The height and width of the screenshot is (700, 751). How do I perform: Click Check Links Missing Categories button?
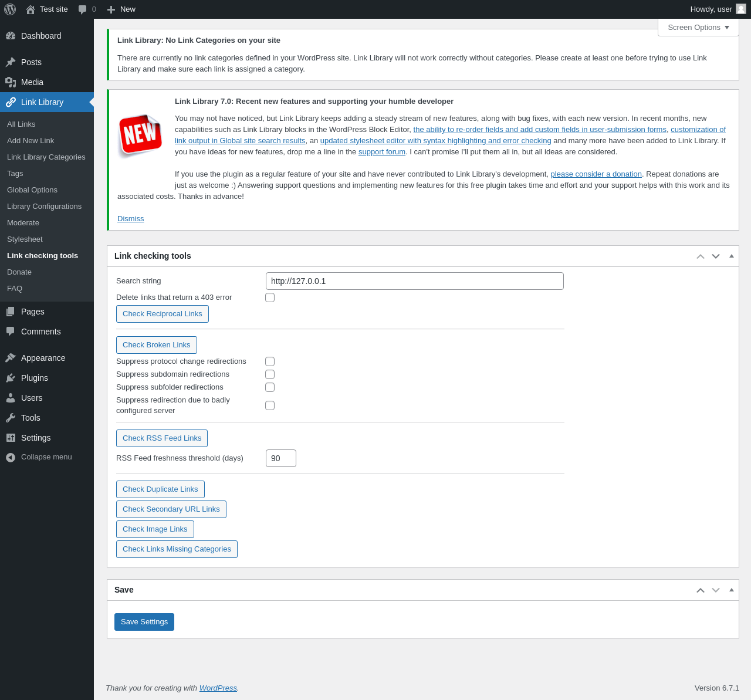tap(177, 549)
